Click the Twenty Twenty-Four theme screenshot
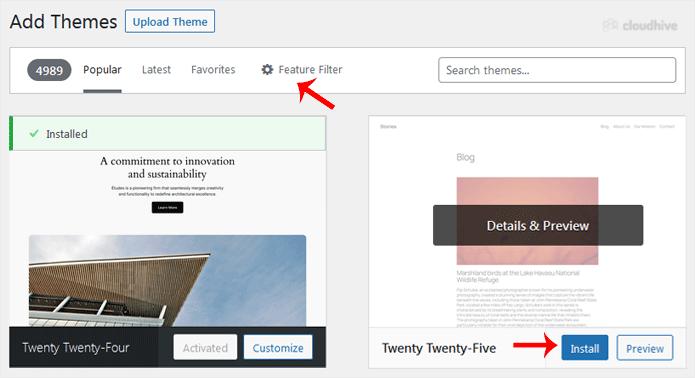This screenshot has height=378, width=695. click(x=168, y=238)
